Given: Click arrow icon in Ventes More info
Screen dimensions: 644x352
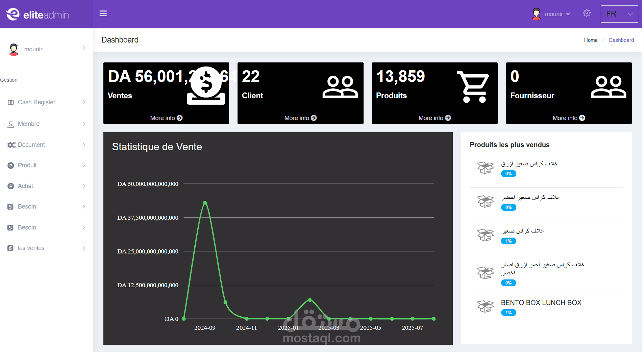Looking at the screenshot, I should click(x=180, y=118).
